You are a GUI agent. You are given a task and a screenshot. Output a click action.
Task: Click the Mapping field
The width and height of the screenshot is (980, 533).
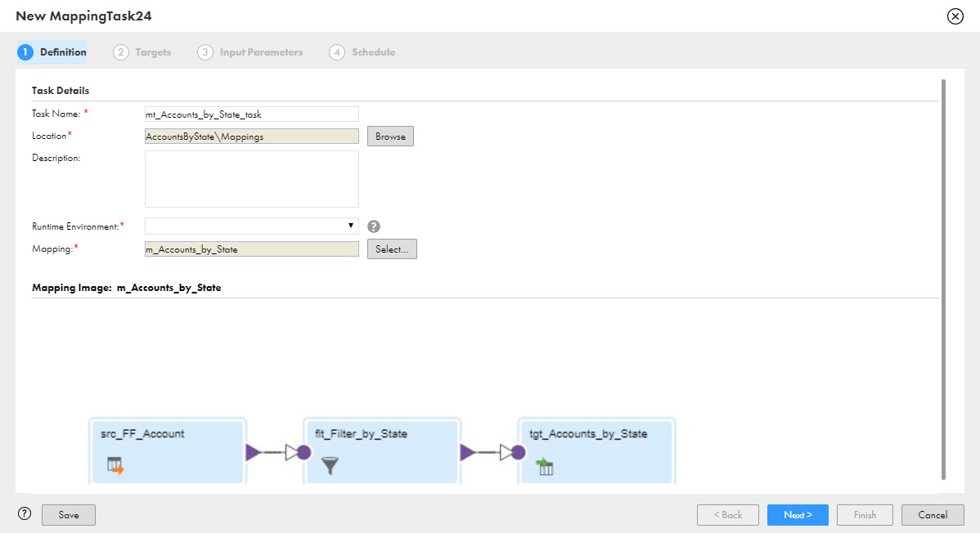coord(252,249)
